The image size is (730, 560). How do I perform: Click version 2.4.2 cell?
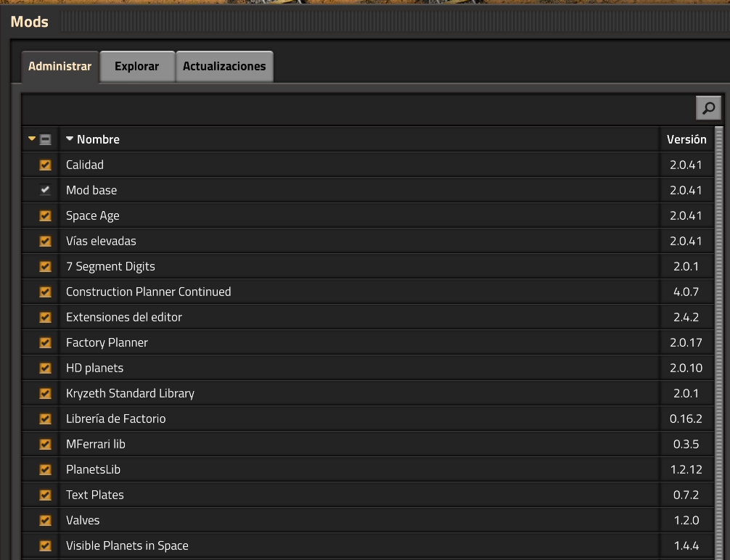point(686,317)
